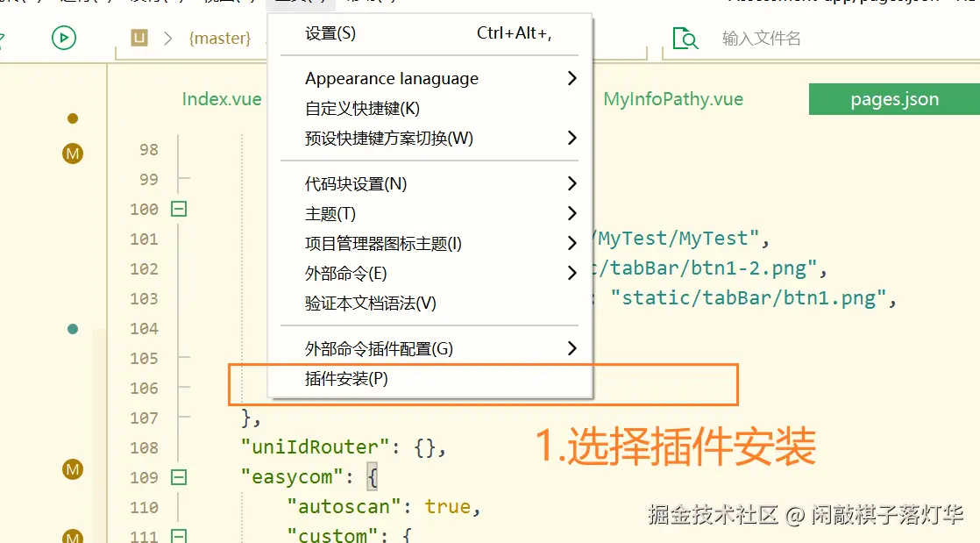Open 外部命令插件配置(G) menu item

coord(430,349)
